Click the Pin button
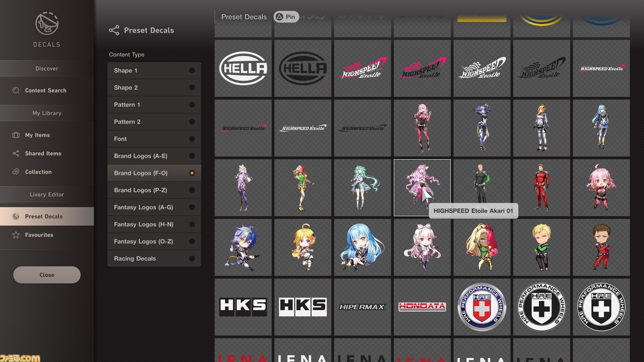This screenshot has width=644, height=362. pos(286,17)
